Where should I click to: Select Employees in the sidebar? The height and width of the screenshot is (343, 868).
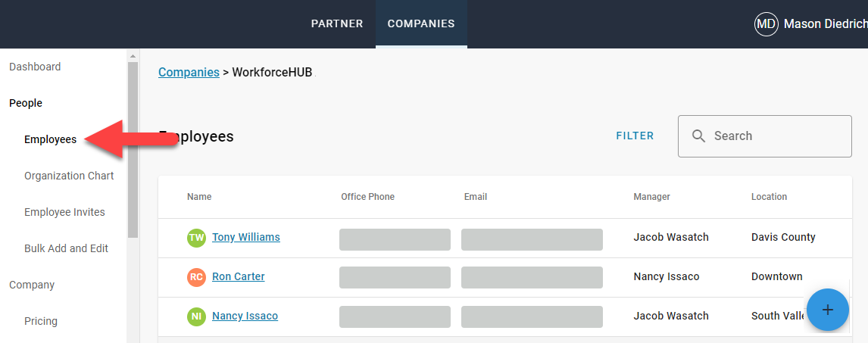(50, 139)
